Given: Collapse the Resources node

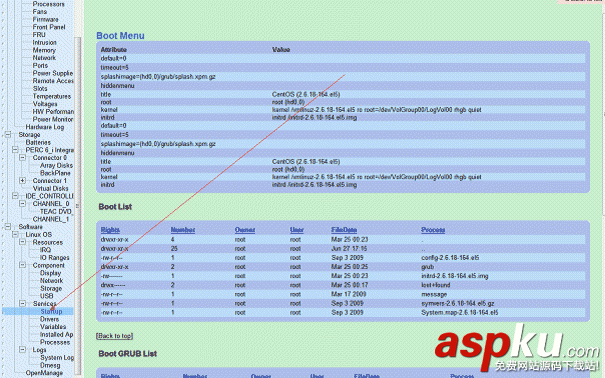Looking at the screenshot, I should (22, 242).
